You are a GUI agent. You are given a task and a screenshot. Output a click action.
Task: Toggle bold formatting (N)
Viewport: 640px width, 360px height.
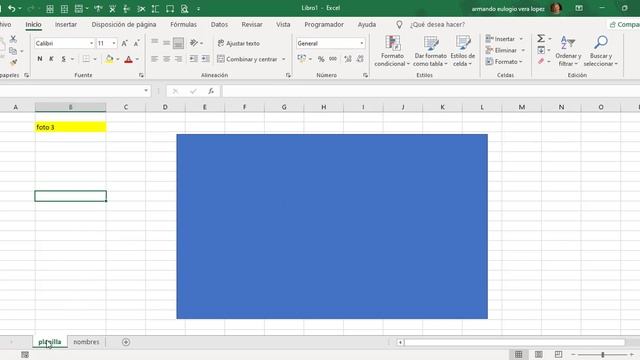click(40, 59)
